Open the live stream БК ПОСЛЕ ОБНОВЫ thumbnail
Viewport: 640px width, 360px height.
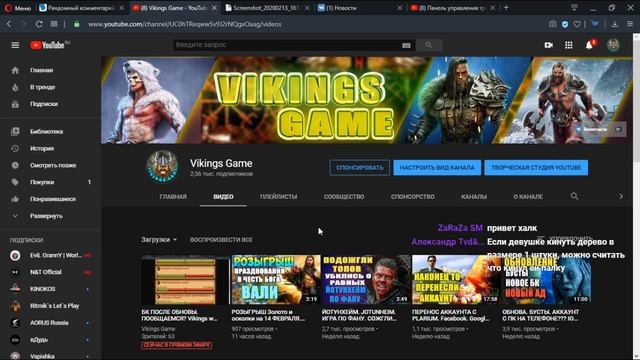(x=186, y=280)
